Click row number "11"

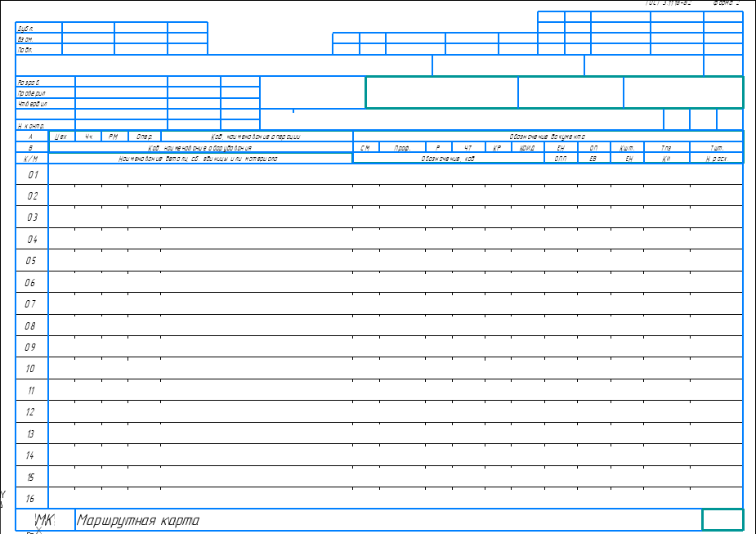click(31, 390)
